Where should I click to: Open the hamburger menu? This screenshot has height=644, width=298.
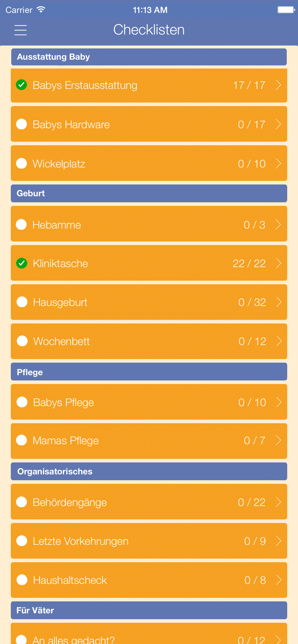(21, 30)
